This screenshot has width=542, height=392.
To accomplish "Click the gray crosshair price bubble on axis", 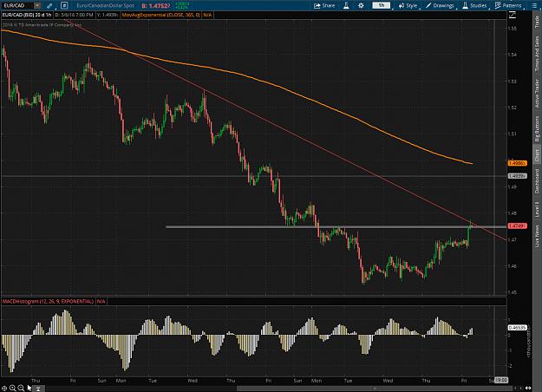I will [517, 176].
